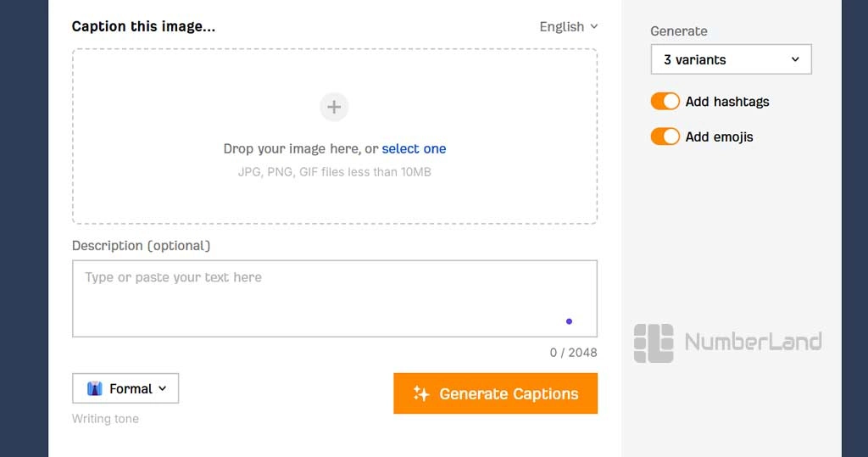The height and width of the screenshot is (457, 868).
Task: Open the Formal writing tone dropdown
Action: point(125,388)
